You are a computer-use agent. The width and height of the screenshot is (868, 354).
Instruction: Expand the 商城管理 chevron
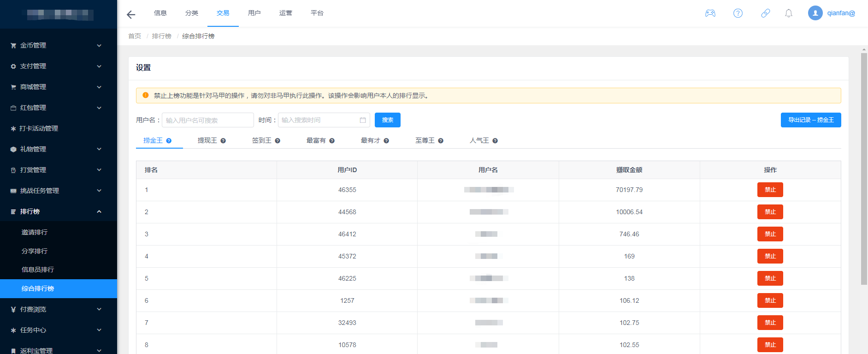tap(99, 87)
